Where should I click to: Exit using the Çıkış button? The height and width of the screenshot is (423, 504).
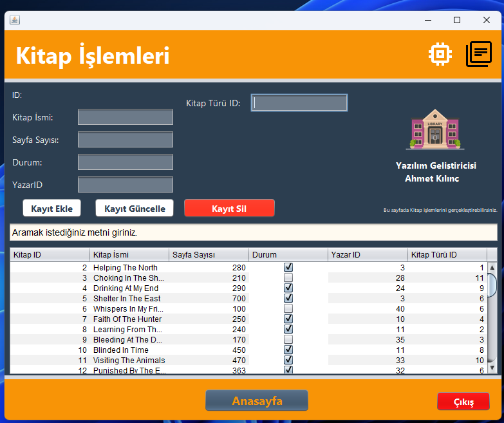pos(463,402)
